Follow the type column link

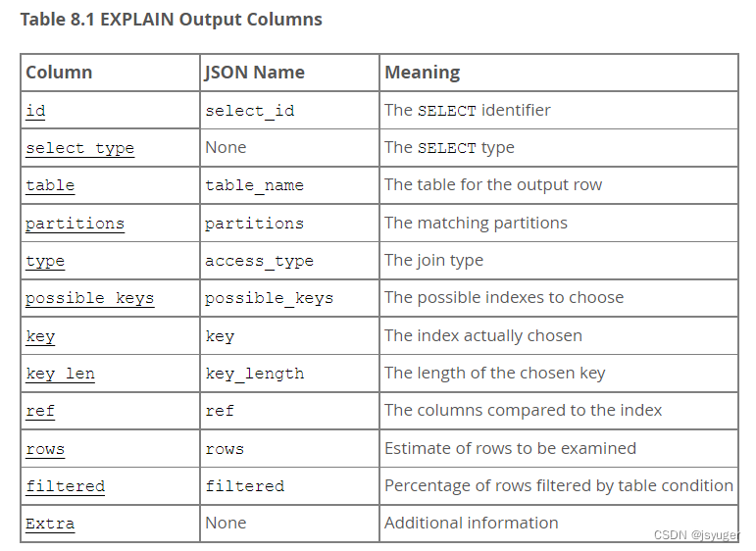tap(45, 261)
